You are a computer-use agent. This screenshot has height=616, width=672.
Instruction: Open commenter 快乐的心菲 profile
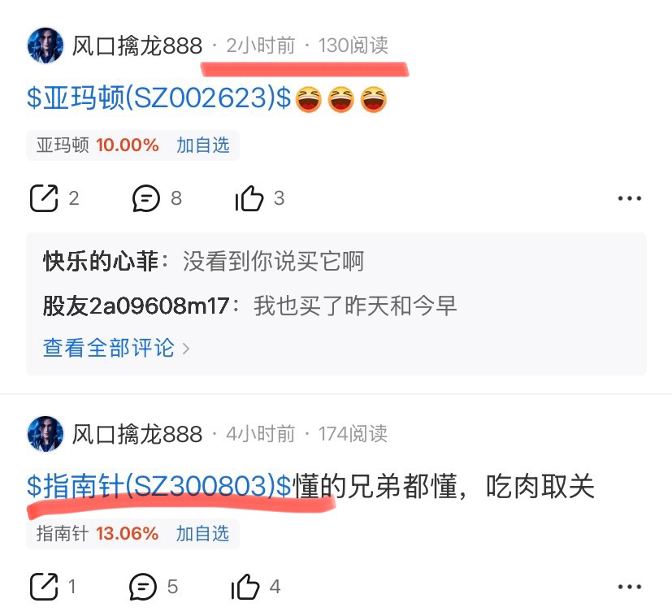click(101, 261)
